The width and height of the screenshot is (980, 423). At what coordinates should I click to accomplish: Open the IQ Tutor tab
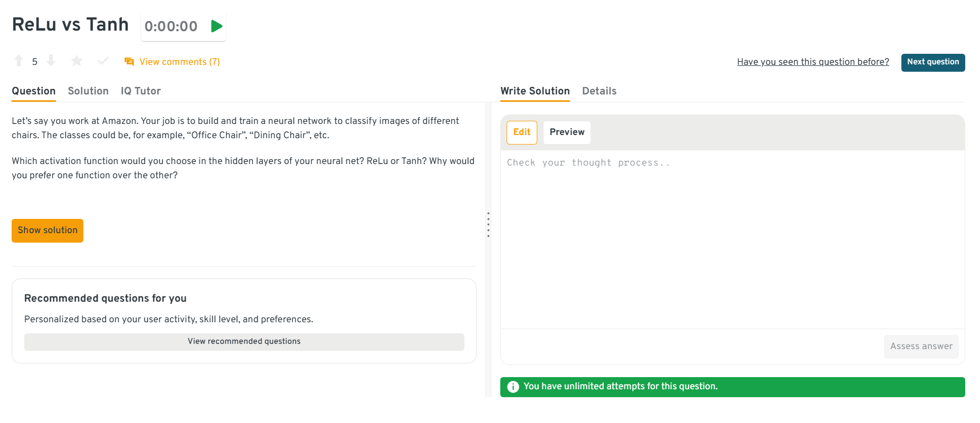(141, 91)
